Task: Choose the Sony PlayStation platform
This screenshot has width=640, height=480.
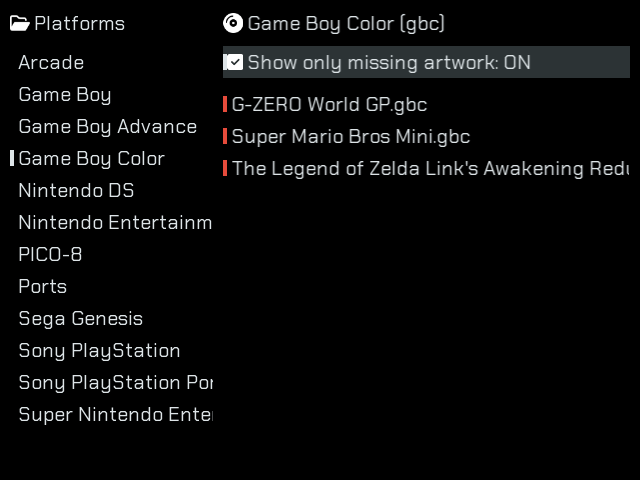Action: [x=99, y=350]
